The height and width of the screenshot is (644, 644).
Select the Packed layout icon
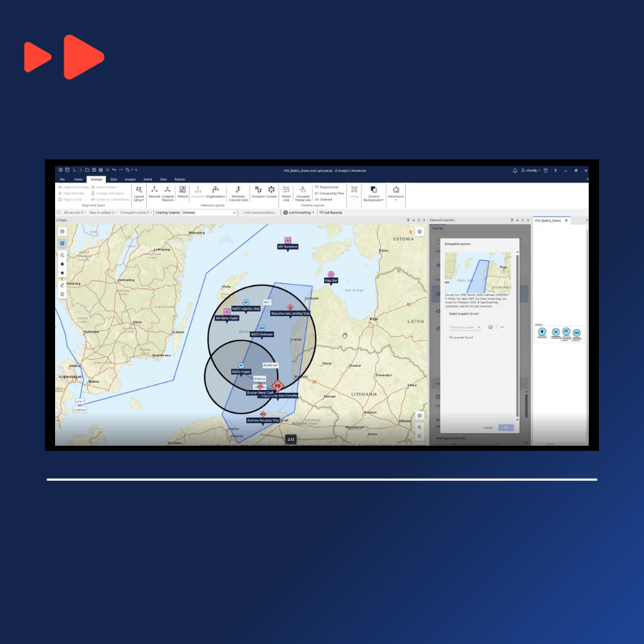click(182, 192)
